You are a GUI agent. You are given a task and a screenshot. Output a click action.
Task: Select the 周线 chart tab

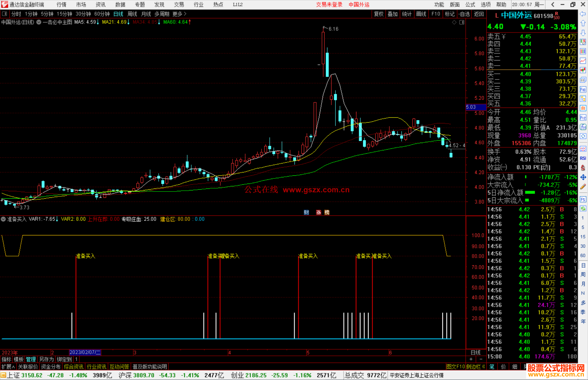(x=132, y=14)
